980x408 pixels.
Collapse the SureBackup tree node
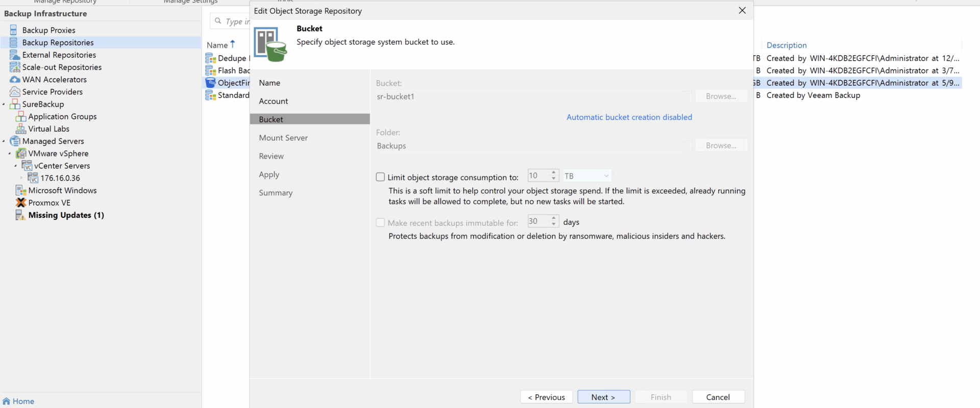point(4,105)
